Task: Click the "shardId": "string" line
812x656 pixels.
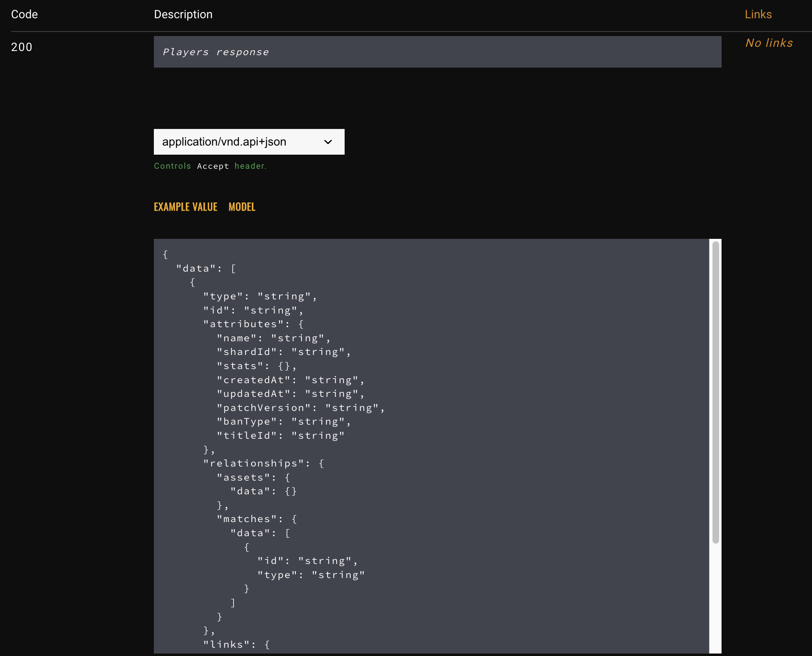Action: pyautogui.click(x=284, y=352)
